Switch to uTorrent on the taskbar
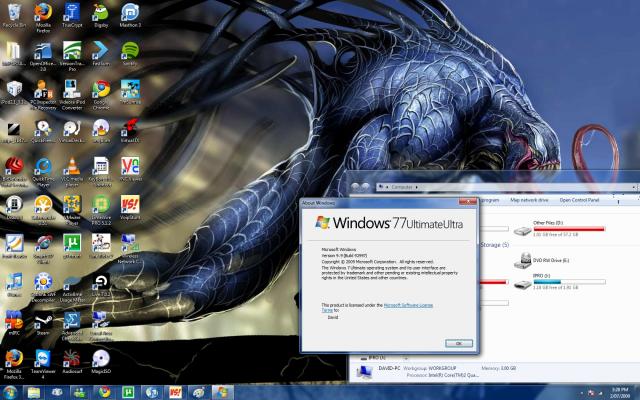Image resolution: width=640 pixels, height=400 pixels. pos(128,393)
